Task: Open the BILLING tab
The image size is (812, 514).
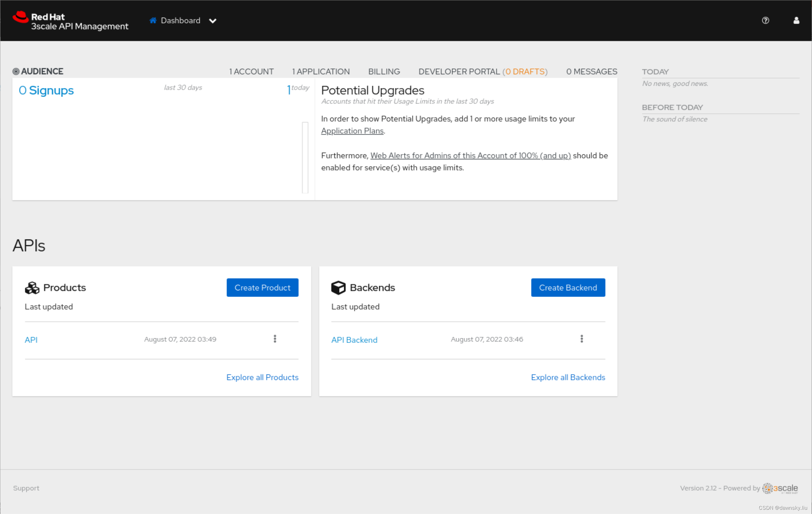Action: [384, 72]
